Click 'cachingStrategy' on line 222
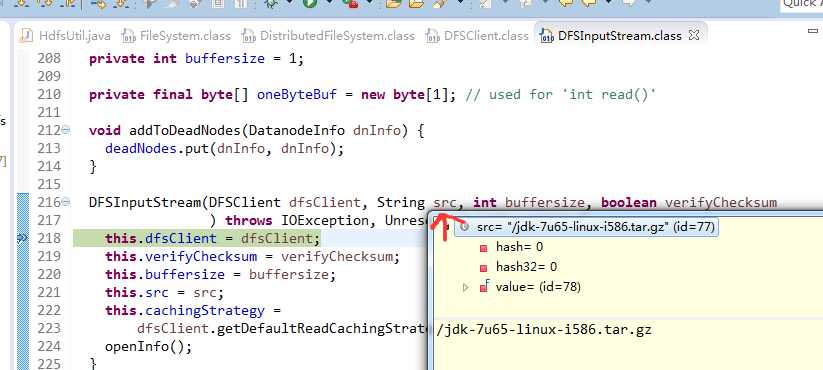The image size is (823, 370). tap(205, 311)
